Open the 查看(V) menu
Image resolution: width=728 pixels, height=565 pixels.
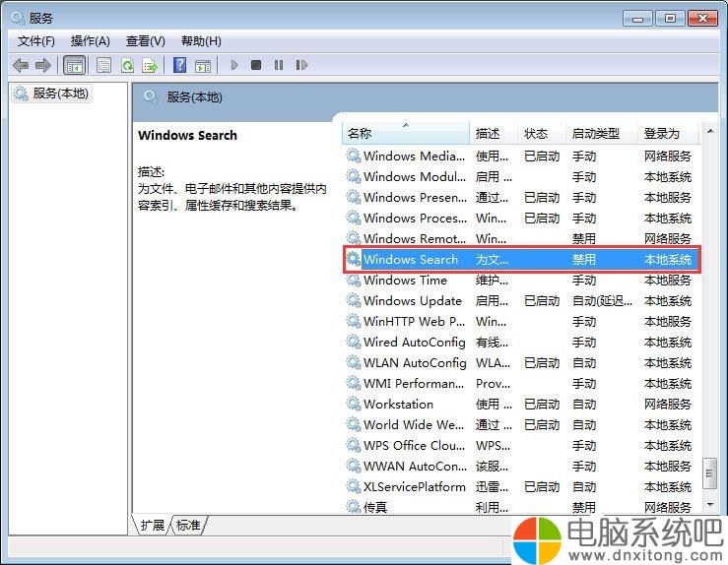coord(146,41)
